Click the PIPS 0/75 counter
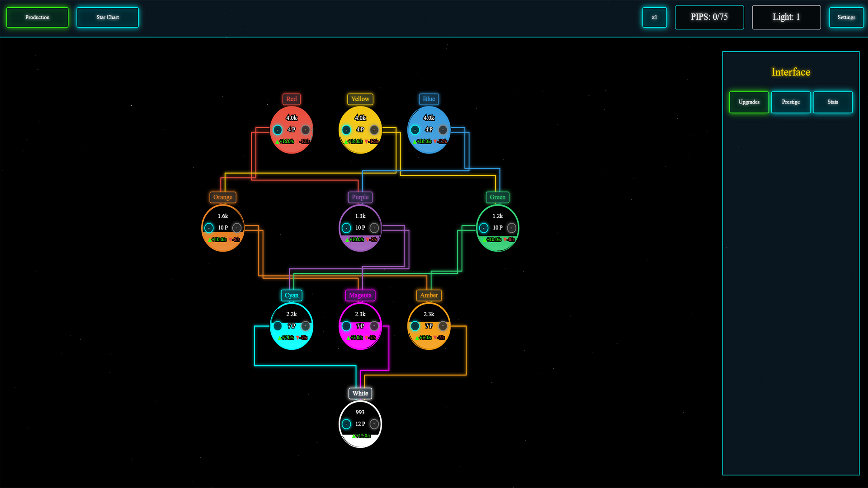868x488 pixels. coord(709,17)
